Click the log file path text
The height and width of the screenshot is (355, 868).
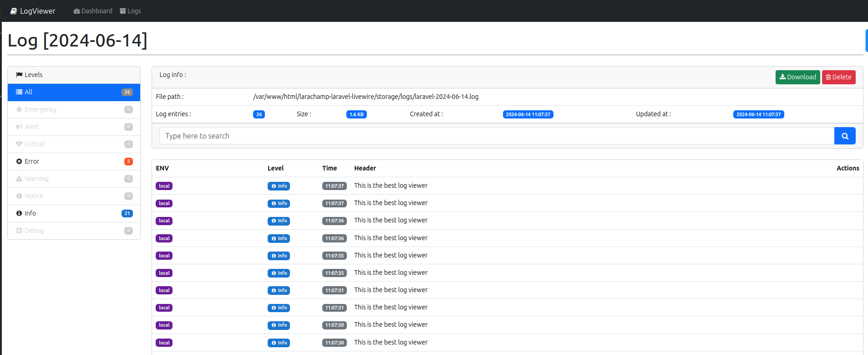tap(365, 97)
